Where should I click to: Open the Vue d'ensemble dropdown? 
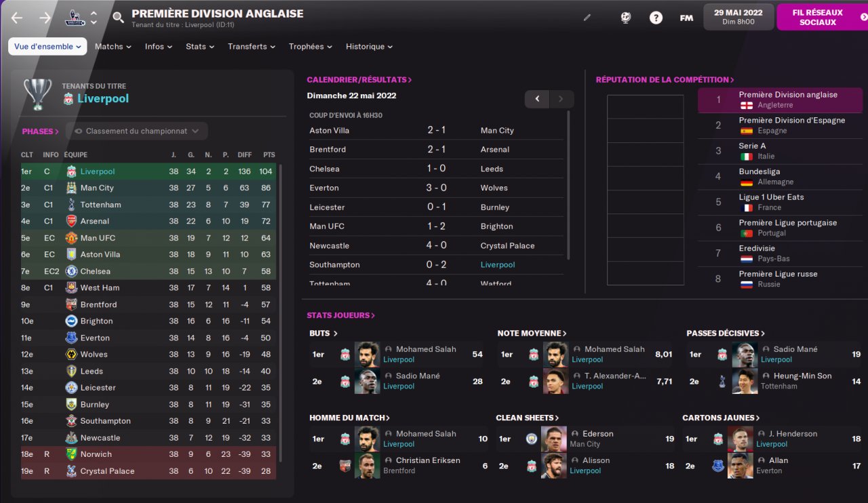[47, 46]
